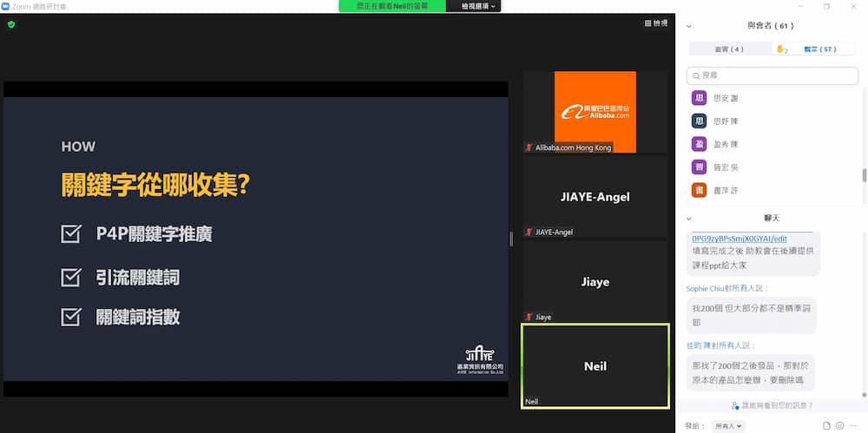Screen dimensions: 868x433
Task: Open the grid View layout button
Action: tap(656, 23)
